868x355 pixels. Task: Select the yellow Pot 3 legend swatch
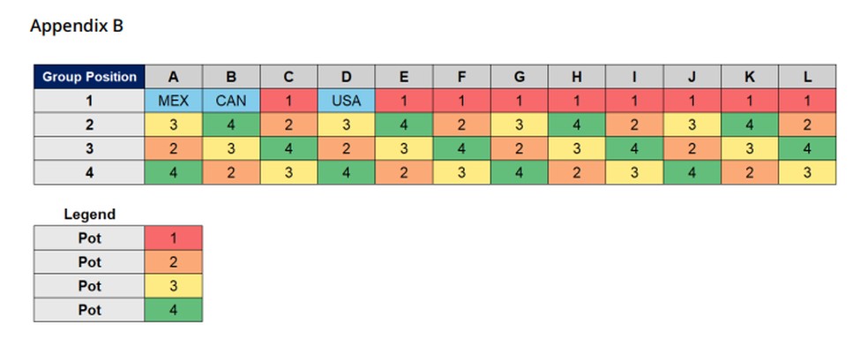[174, 286]
